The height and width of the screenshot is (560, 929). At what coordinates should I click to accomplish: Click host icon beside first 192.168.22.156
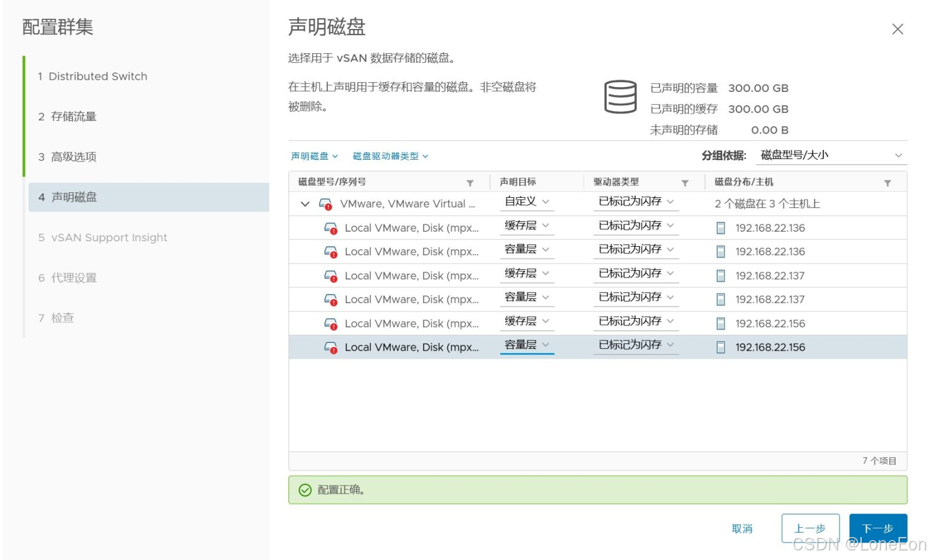click(x=720, y=324)
